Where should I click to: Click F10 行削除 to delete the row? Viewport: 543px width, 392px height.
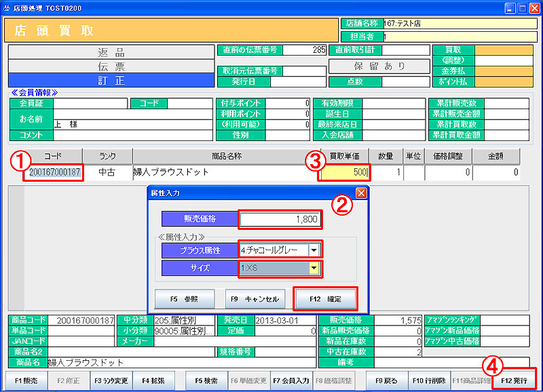(x=428, y=381)
